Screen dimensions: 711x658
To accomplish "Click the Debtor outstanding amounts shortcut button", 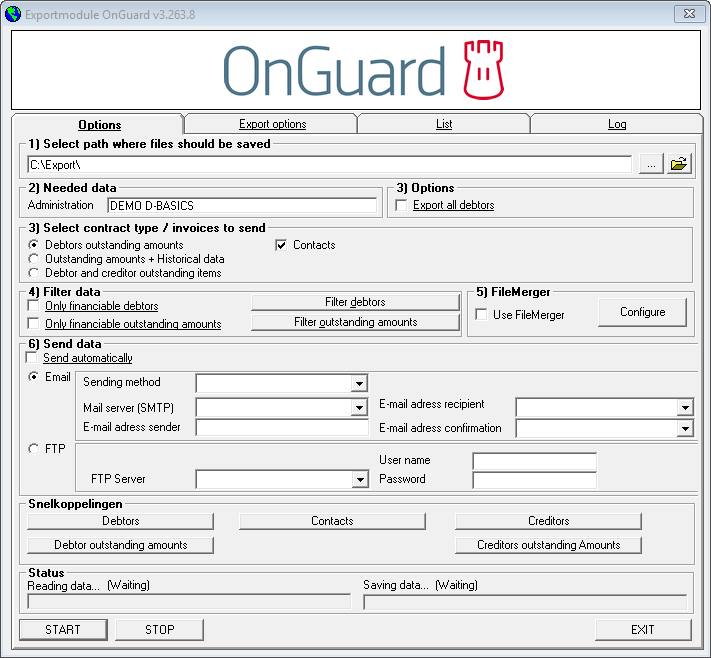I will pos(121,545).
